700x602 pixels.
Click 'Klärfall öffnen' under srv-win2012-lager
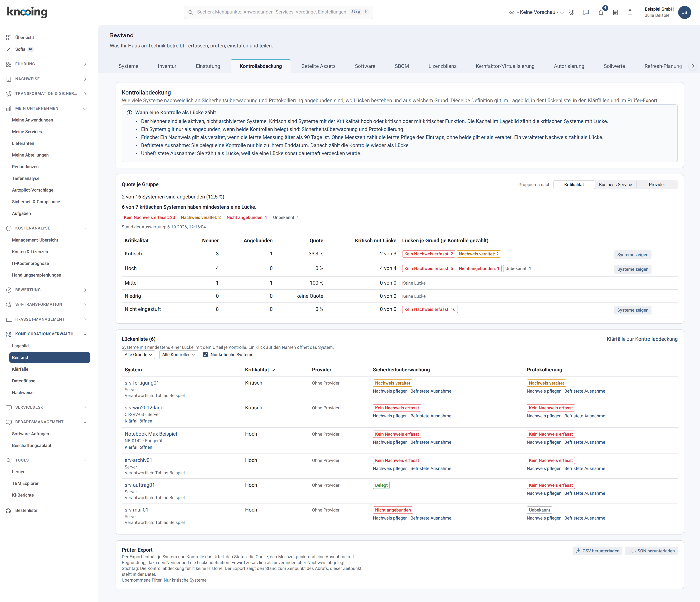(138, 421)
